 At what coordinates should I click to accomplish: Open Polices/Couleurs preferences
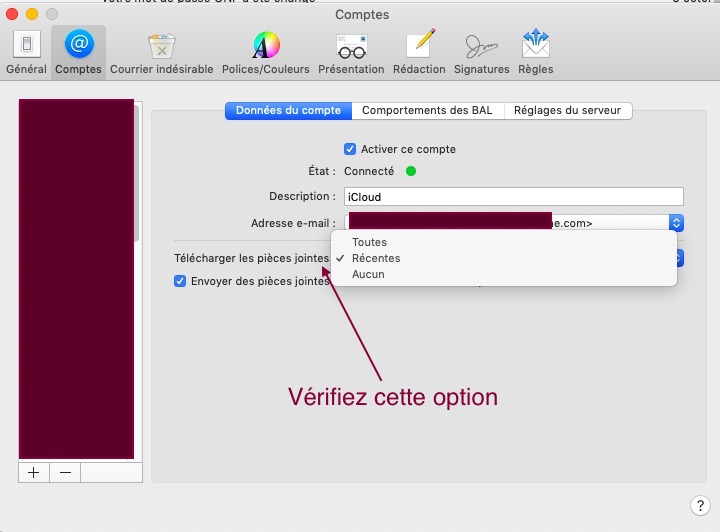tap(265, 52)
